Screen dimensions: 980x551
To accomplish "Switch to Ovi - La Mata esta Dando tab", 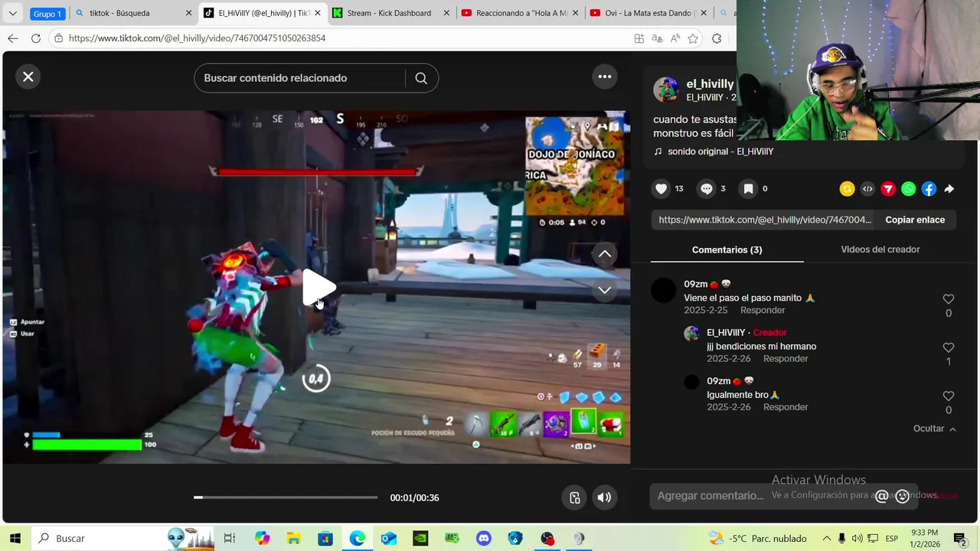I will pos(648,13).
